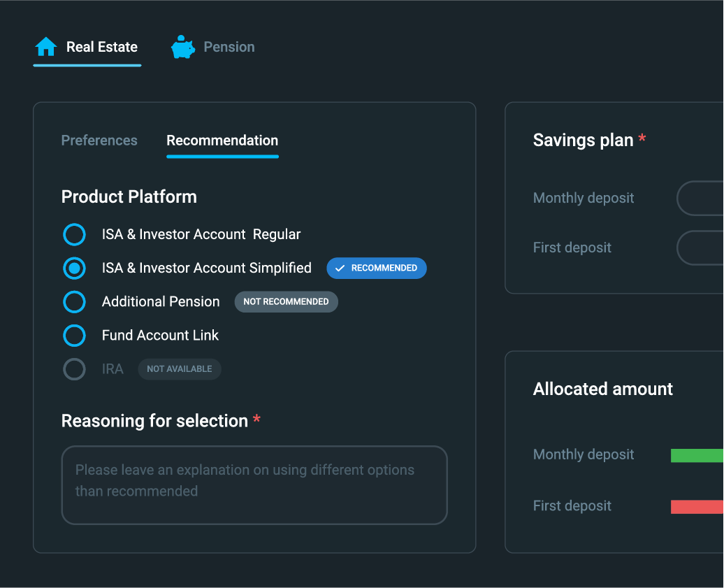The height and width of the screenshot is (588, 724).
Task: Switch to the Preferences tab
Action: (x=99, y=141)
